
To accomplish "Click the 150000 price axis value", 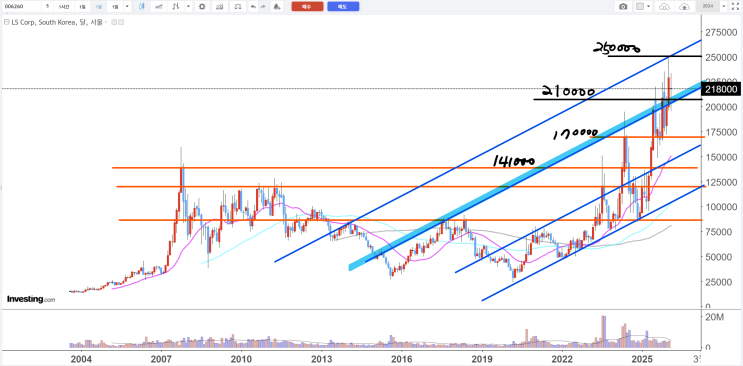I will coord(721,157).
